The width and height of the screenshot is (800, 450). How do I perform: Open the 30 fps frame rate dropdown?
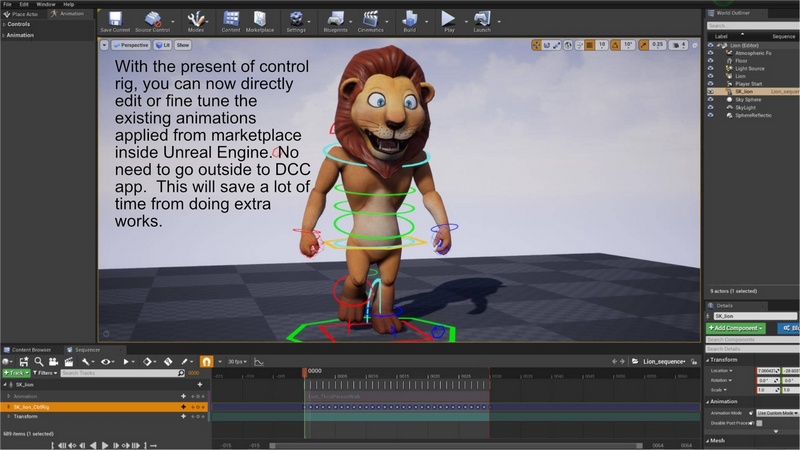pyautogui.click(x=238, y=361)
